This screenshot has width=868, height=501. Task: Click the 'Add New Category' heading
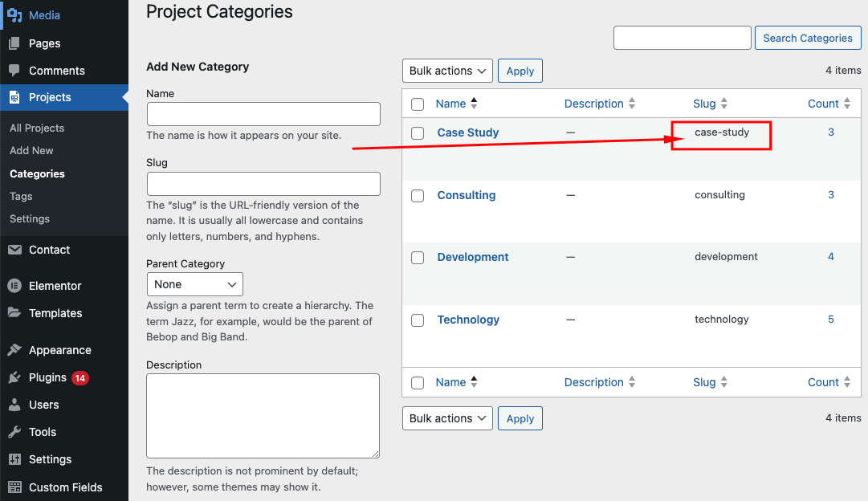[198, 67]
